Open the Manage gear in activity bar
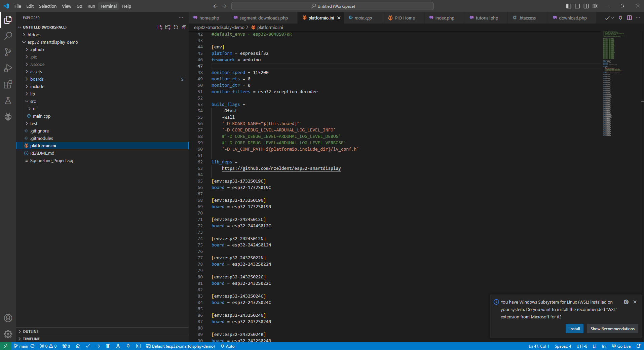 point(8,334)
